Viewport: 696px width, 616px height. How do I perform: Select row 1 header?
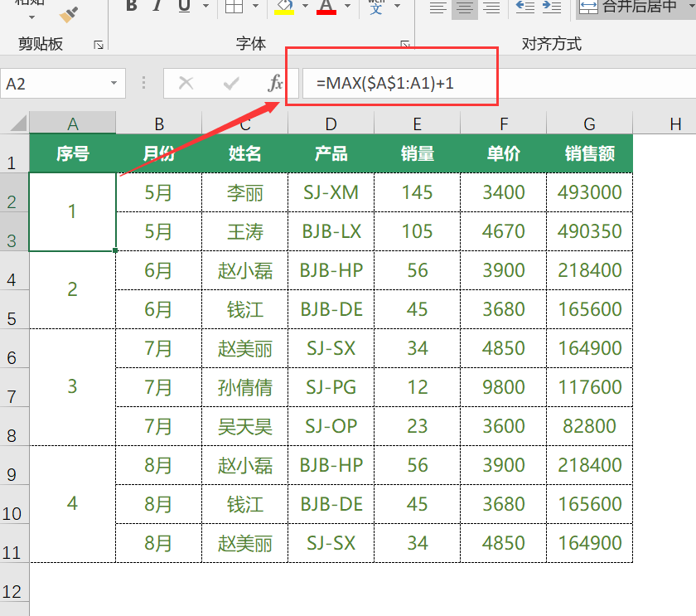[x=14, y=153]
